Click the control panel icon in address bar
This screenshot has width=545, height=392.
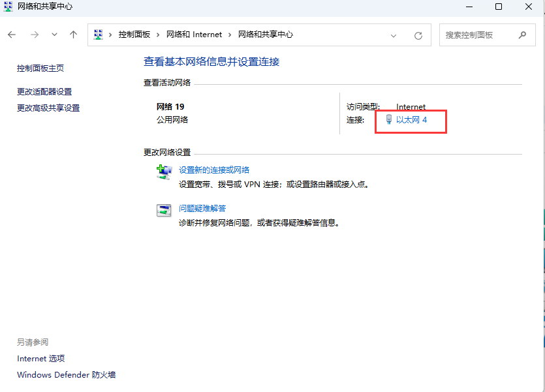[x=99, y=35]
